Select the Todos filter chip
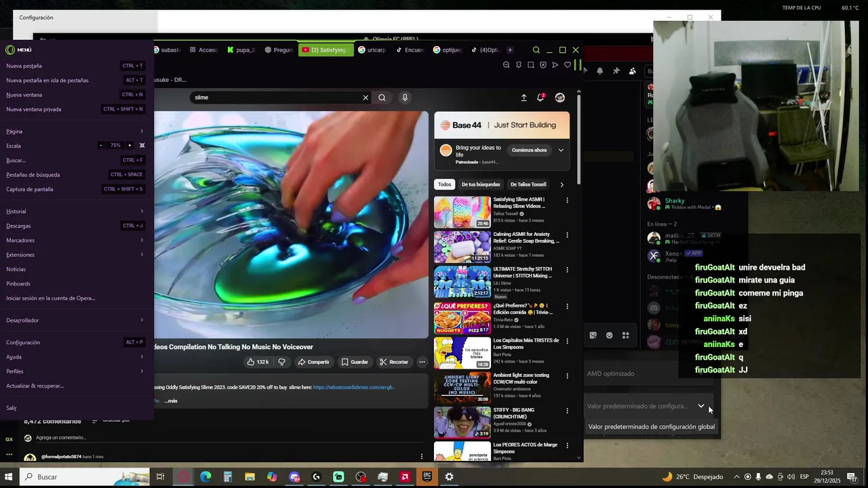This screenshot has width=868, height=488. (x=444, y=184)
